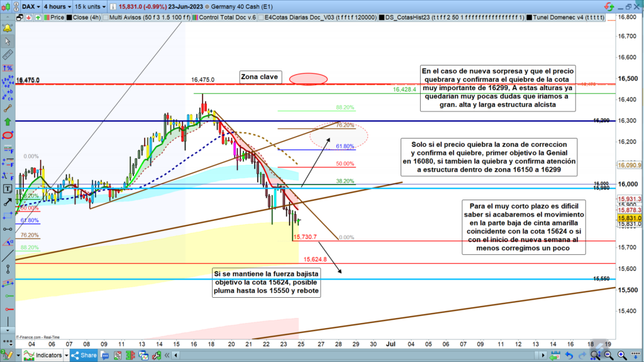This screenshot has height=362, width=644.
Task: Click the chain link icon beside DAX
Action: coord(17,6)
